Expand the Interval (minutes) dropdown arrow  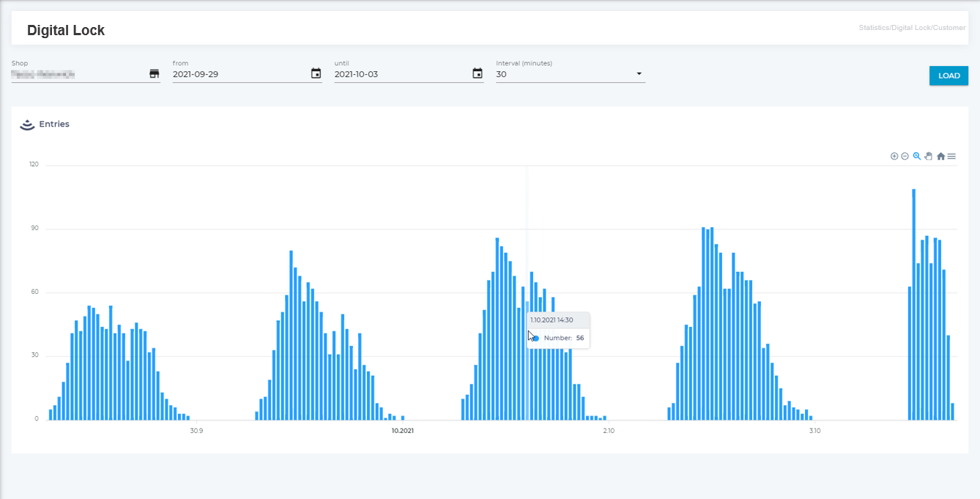639,74
